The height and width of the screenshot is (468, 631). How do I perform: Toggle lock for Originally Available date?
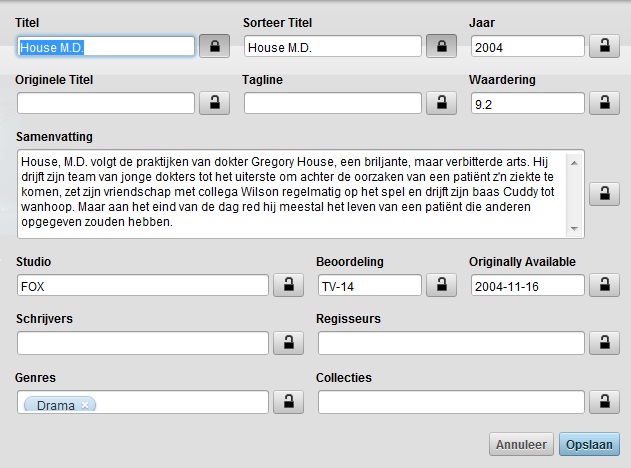coord(604,285)
